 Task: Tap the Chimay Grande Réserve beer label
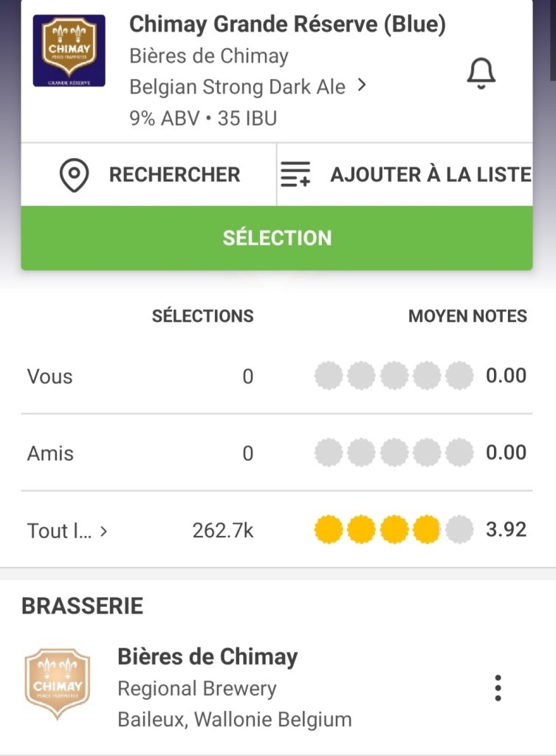click(x=69, y=51)
